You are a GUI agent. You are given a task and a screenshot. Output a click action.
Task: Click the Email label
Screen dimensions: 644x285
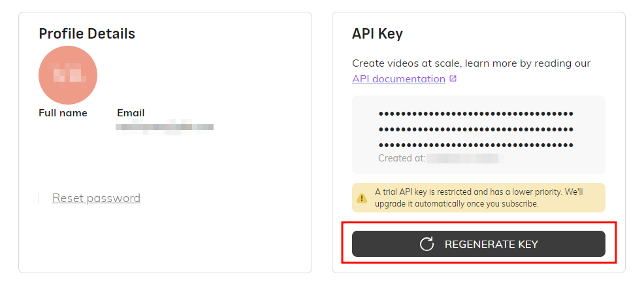click(131, 113)
